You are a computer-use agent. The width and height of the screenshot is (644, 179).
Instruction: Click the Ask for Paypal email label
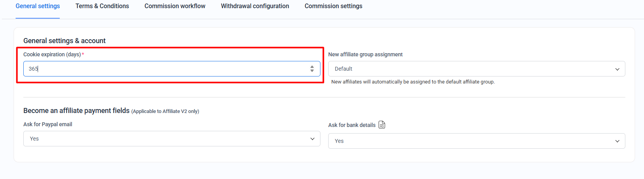(x=48, y=124)
